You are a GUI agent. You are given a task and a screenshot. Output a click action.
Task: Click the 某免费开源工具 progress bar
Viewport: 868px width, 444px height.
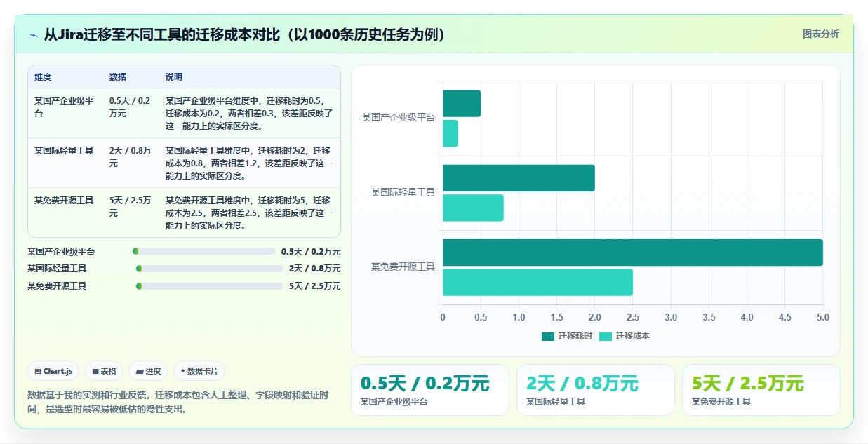click(x=210, y=286)
